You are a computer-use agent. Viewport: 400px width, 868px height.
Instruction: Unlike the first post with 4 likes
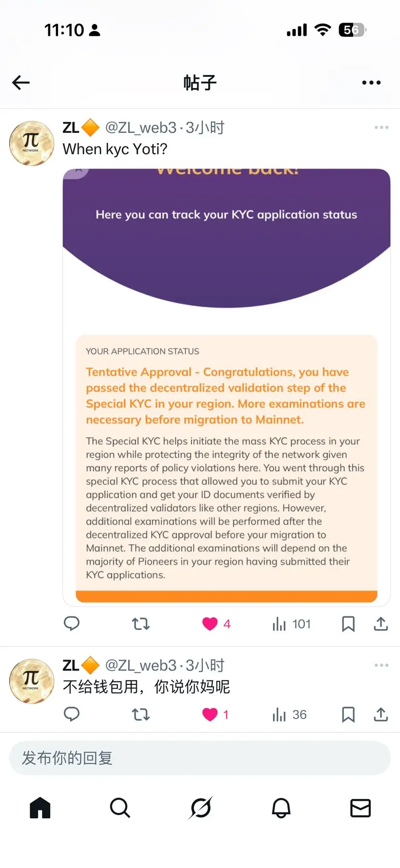pyautogui.click(x=210, y=624)
